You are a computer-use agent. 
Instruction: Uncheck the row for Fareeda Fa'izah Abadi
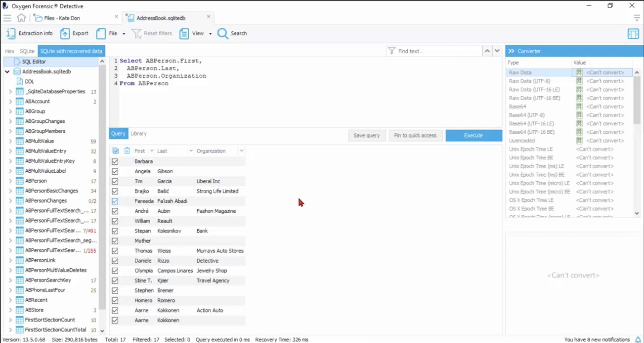pyautogui.click(x=115, y=201)
